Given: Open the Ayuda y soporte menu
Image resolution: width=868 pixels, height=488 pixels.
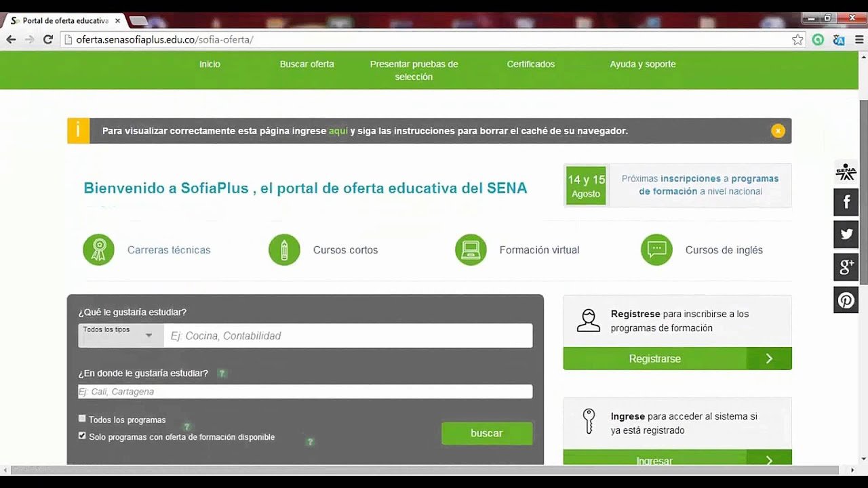Looking at the screenshot, I should (643, 64).
